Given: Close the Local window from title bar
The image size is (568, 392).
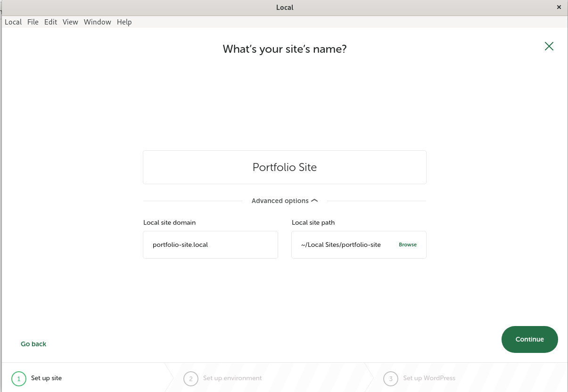Looking at the screenshot, I should click(x=559, y=7).
